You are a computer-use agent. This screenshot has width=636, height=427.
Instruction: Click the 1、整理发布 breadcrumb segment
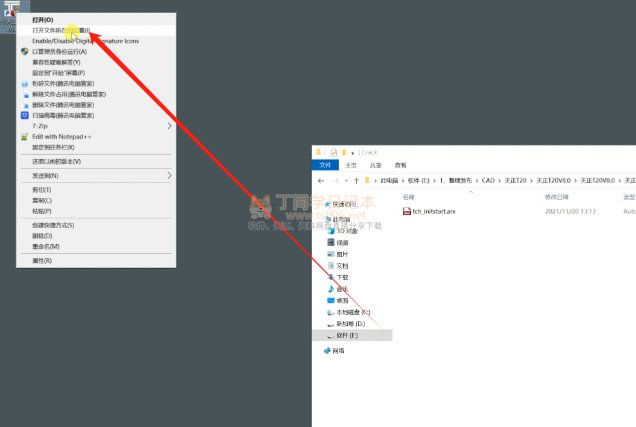tap(456, 181)
